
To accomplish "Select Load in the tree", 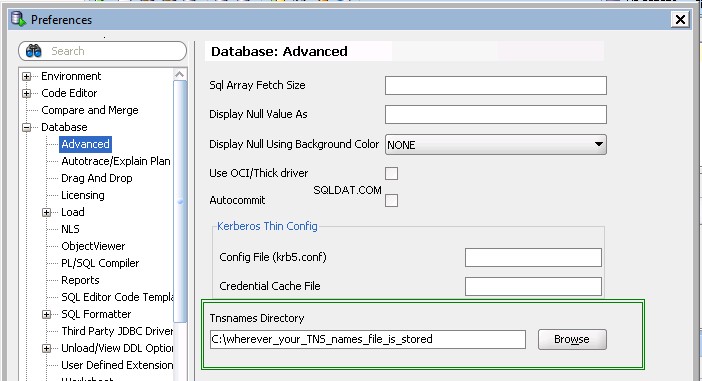I will (73, 212).
